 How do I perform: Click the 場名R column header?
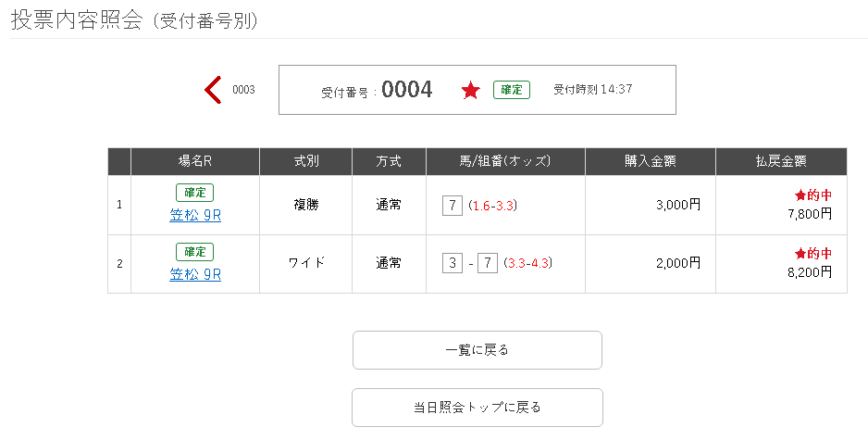click(x=195, y=161)
